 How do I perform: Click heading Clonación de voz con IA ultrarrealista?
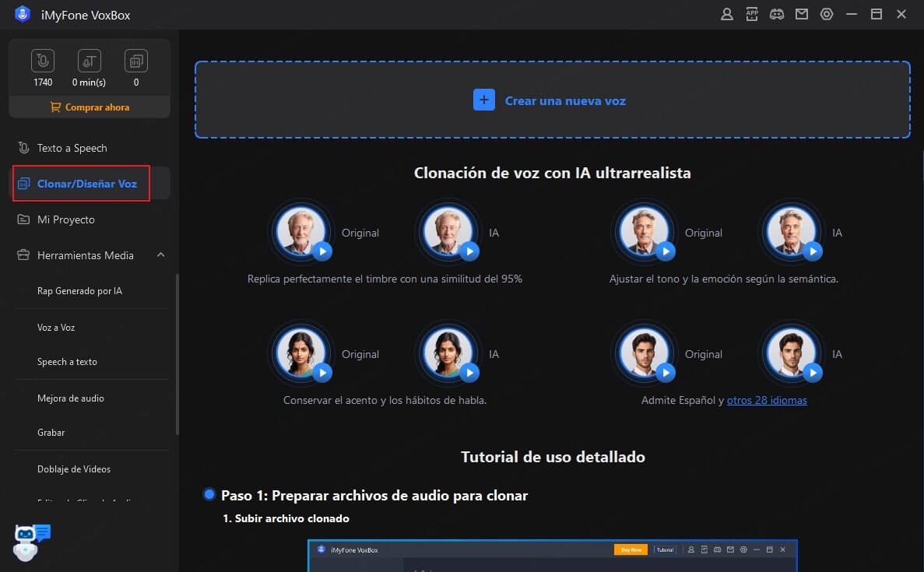point(552,173)
